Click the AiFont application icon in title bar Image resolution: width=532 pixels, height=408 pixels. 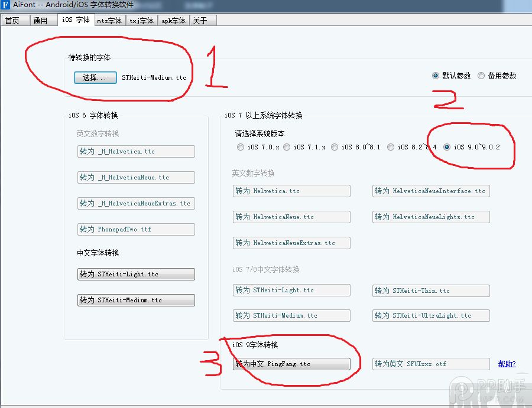click(6, 5)
